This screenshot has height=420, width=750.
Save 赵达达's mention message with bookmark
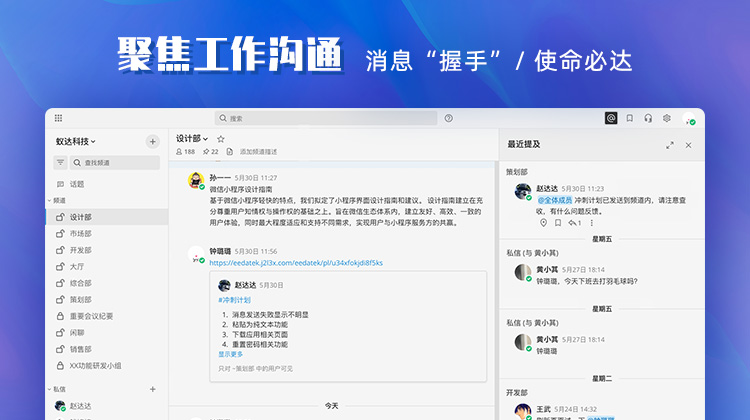(558, 223)
